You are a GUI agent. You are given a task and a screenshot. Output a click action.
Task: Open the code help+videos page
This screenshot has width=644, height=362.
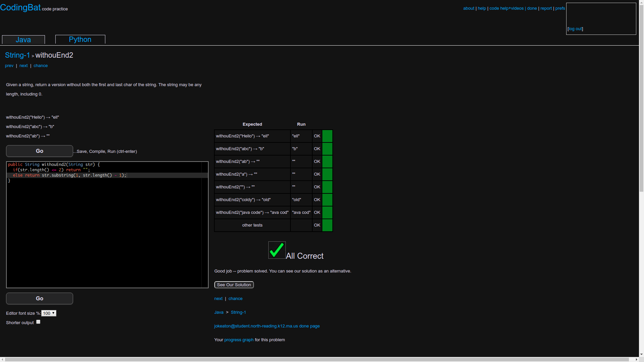click(506, 8)
